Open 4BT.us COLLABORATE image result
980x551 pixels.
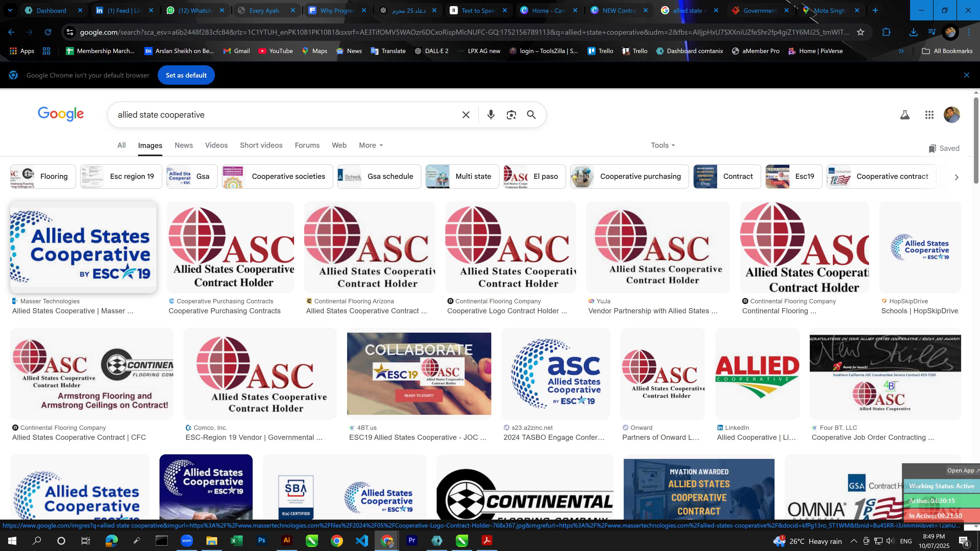tap(419, 373)
